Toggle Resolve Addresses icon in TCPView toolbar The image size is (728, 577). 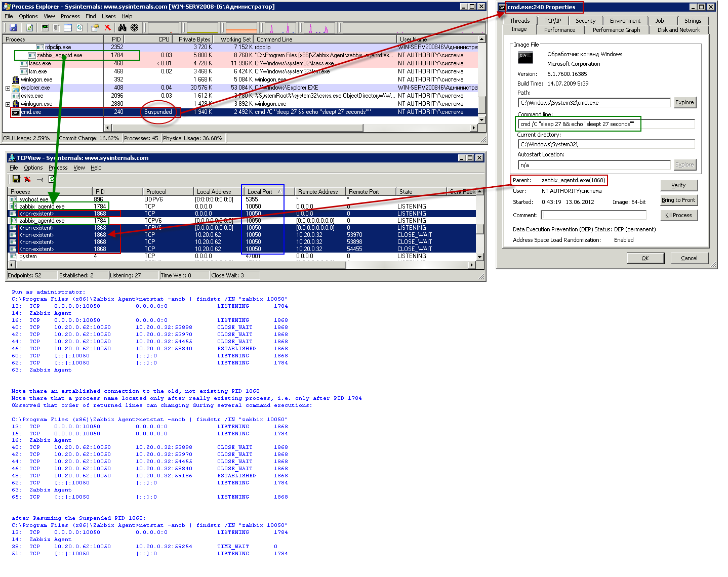(40, 179)
